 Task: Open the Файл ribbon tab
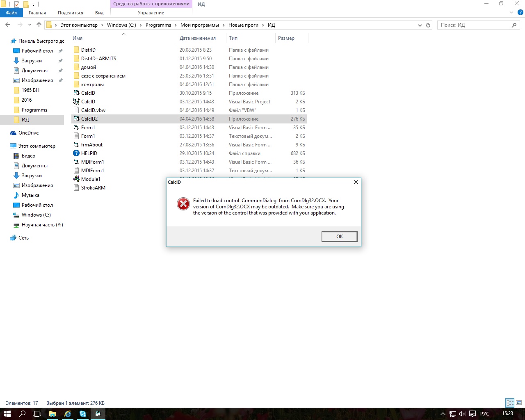pyautogui.click(x=11, y=13)
